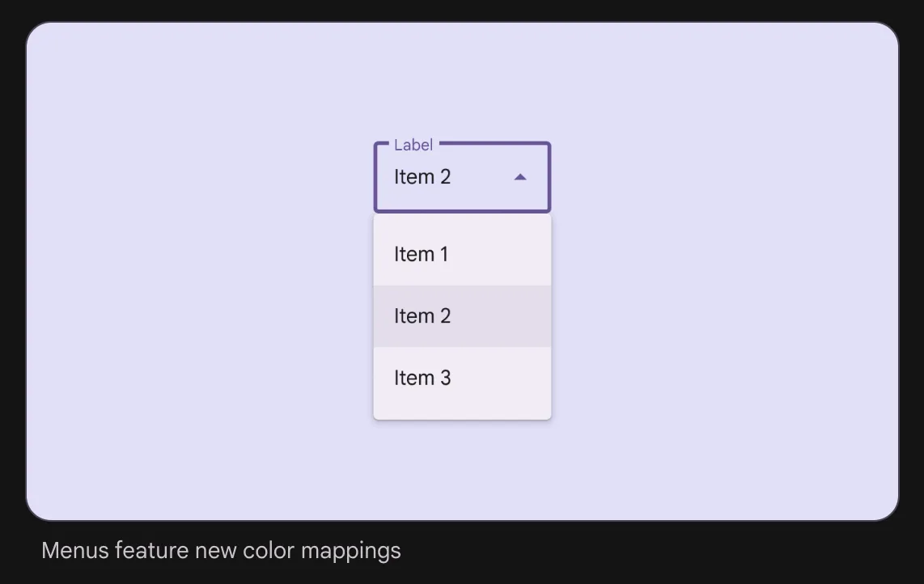Viewport: 924px width, 584px height.
Task: Click the highlighted row right of "Item 2"
Action: (502, 316)
